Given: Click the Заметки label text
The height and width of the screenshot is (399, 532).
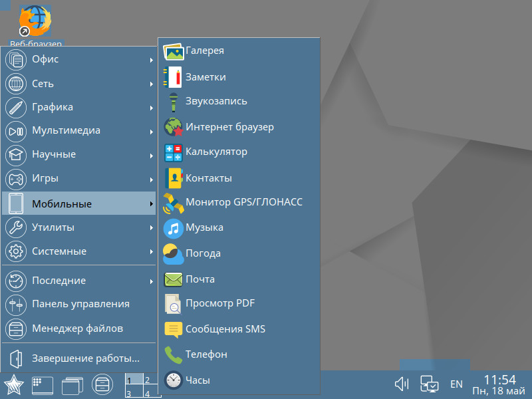Looking at the screenshot, I should (x=205, y=77).
